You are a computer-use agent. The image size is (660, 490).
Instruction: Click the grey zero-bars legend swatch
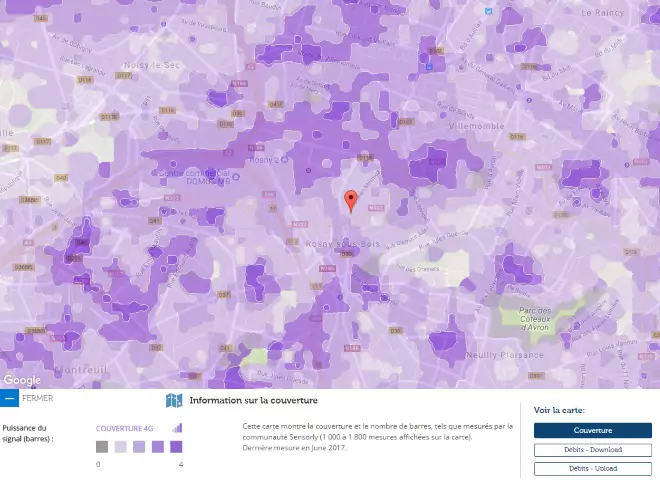coord(102,447)
